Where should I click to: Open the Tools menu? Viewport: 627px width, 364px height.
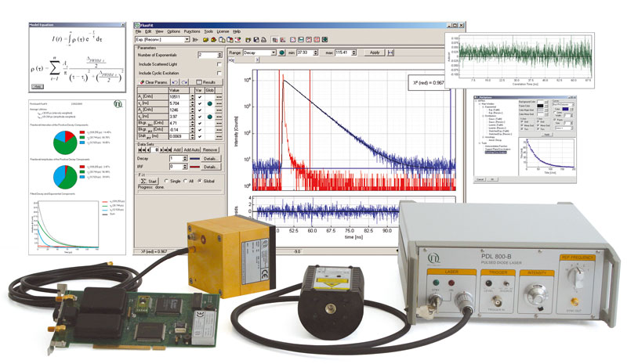(208, 31)
